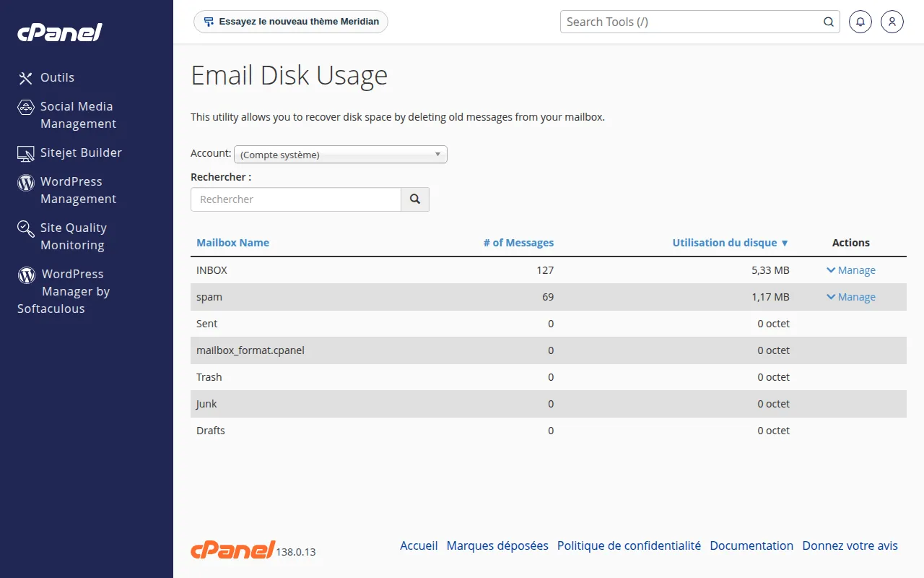The height and width of the screenshot is (578, 924).
Task: Sort by # of Messages column
Action: pos(518,243)
